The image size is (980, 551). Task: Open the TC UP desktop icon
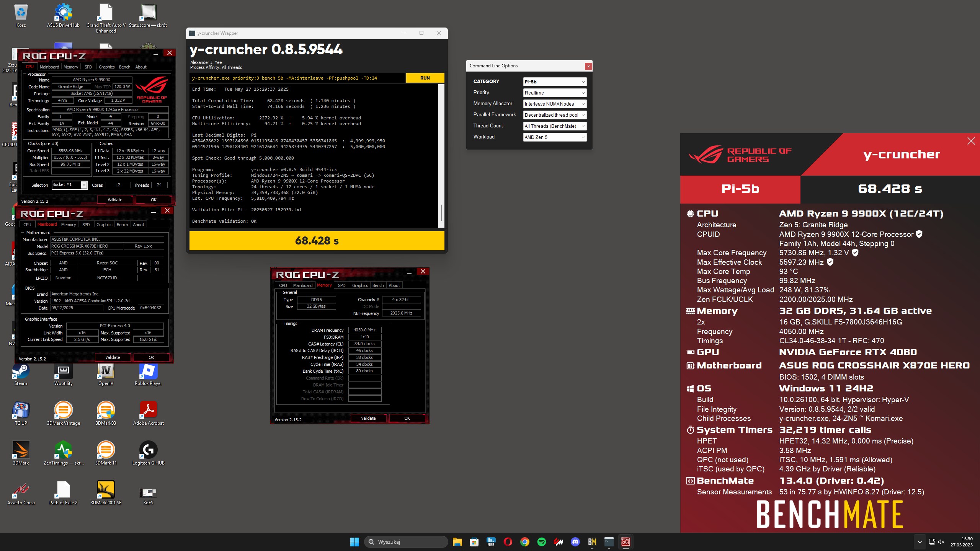pyautogui.click(x=21, y=414)
